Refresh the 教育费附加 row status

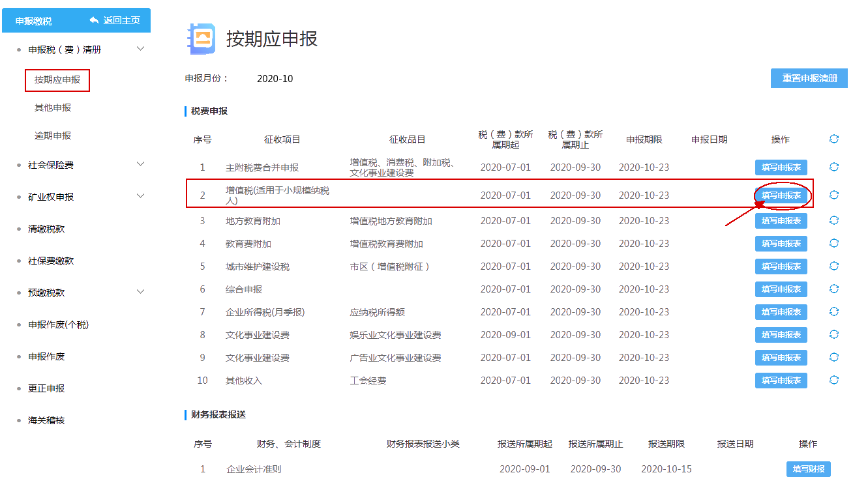[x=833, y=243]
